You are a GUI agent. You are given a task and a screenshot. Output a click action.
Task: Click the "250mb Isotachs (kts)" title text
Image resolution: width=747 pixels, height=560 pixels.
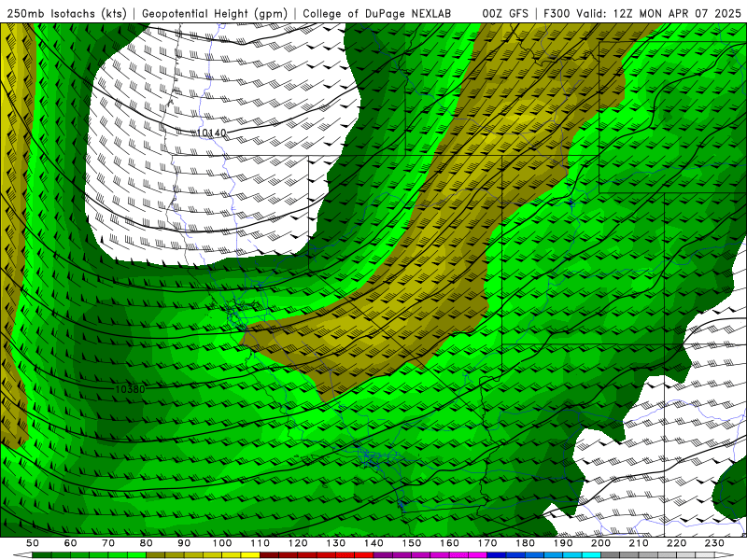[x=66, y=14]
